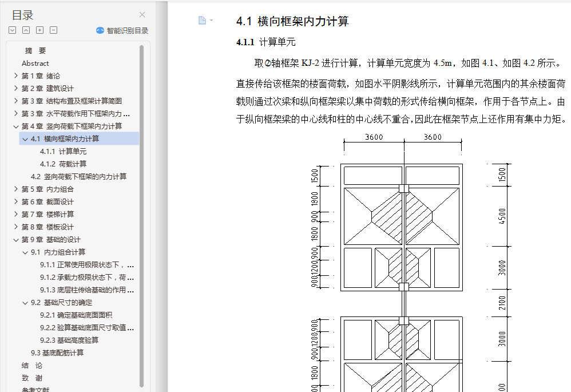Select 第 3 章 结构布置及框架计算简图 entry
571x392 pixels.
point(72,101)
